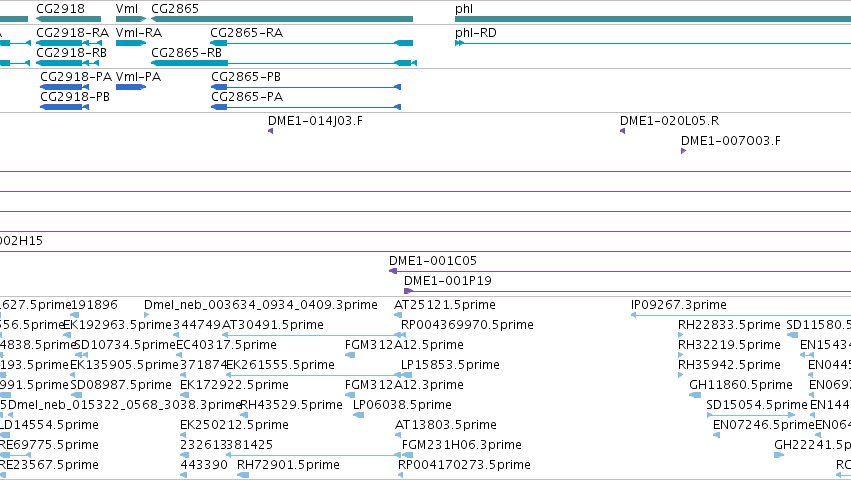Click the SD15054.5prime EST feature line
The width and height of the screenshot is (851, 480).
tap(752, 415)
